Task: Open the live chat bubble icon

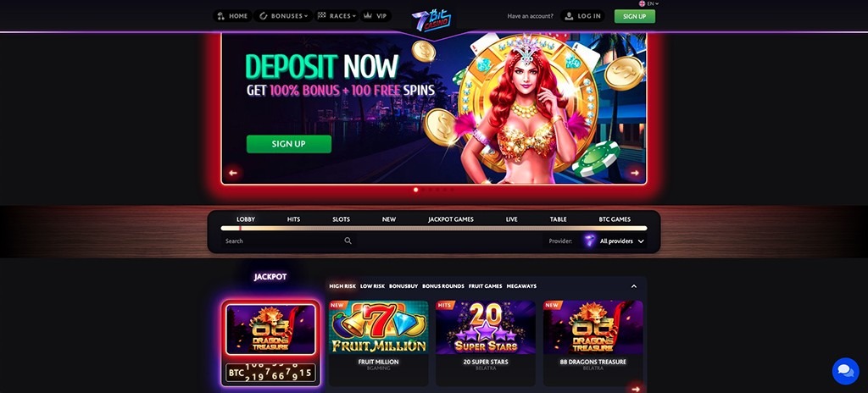Action: [x=845, y=371]
